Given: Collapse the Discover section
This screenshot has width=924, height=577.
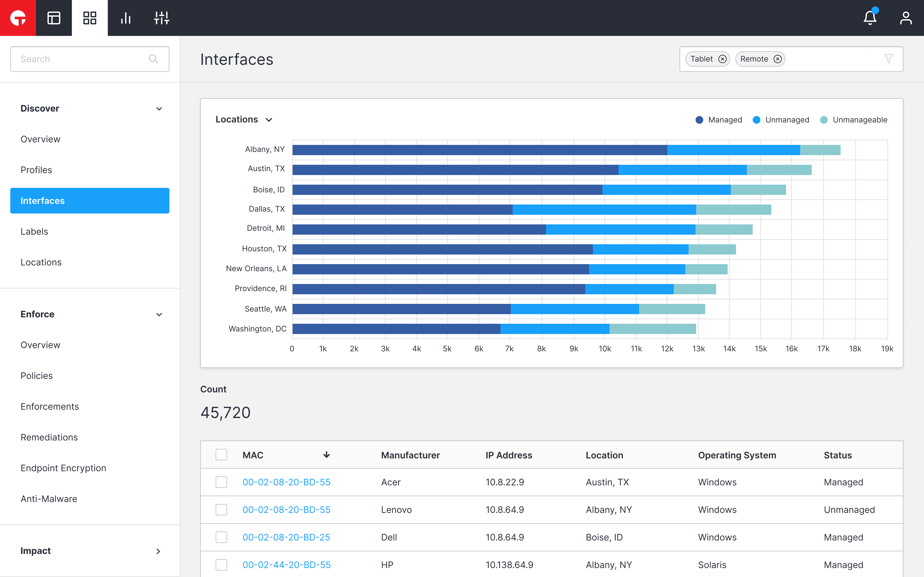Looking at the screenshot, I should pos(159,109).
